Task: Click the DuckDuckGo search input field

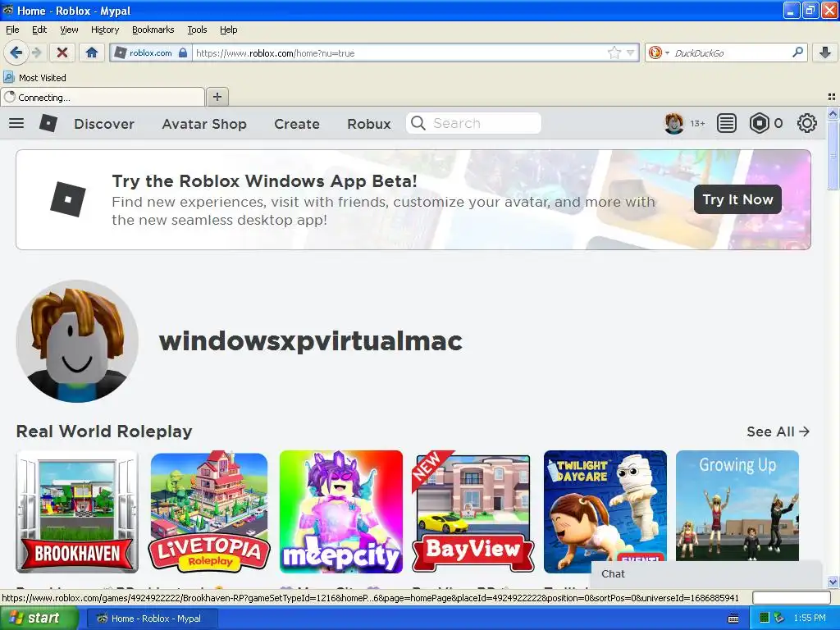Action: [731, 52]
